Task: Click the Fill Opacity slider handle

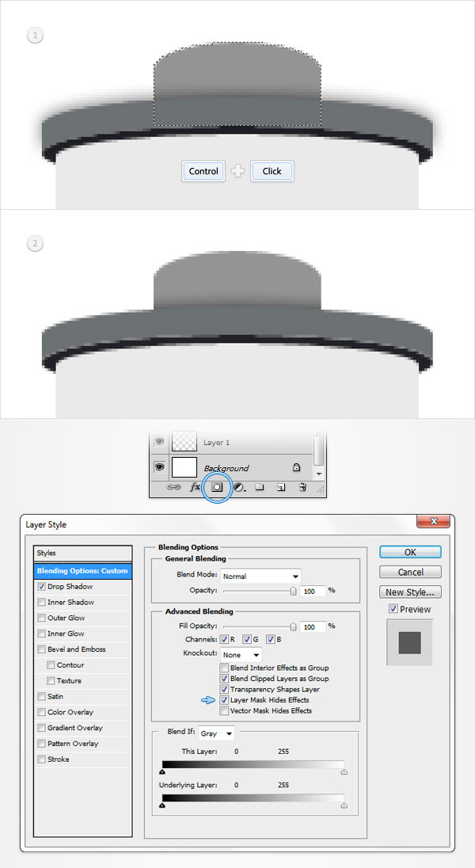Action: [293, 626]
